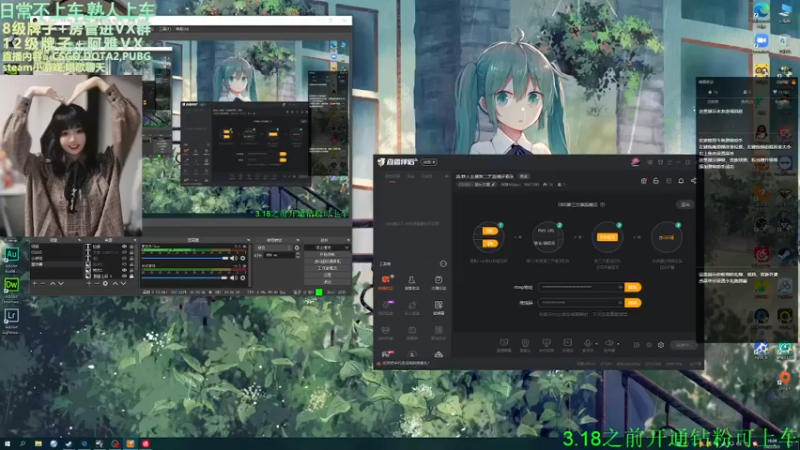This screenshot has height=450, width=800.
Task: Adjust transition duration stepper in OBS
Action: click(x=297, y=255)
